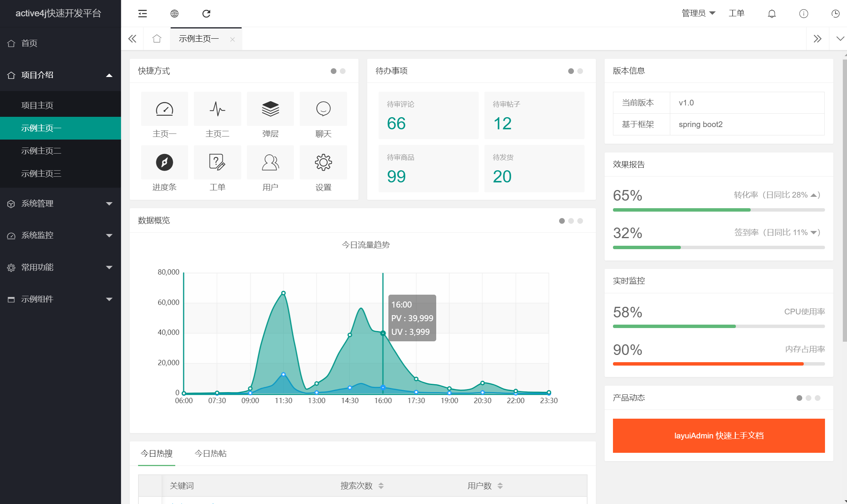The width and height of the screenshot is (847, 504).
Task: Close the 示例主页一 tab
Action: [233, 39]
